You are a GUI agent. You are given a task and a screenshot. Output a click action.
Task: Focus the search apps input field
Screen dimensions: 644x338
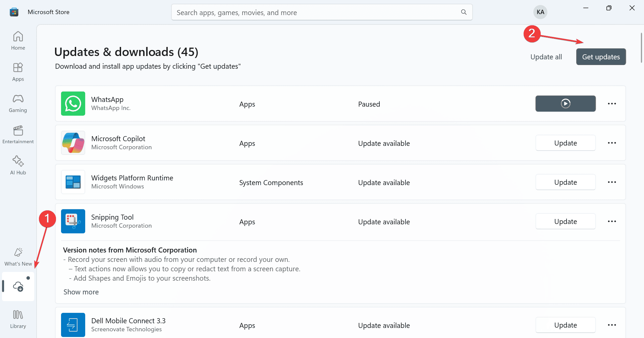point(322,12)
